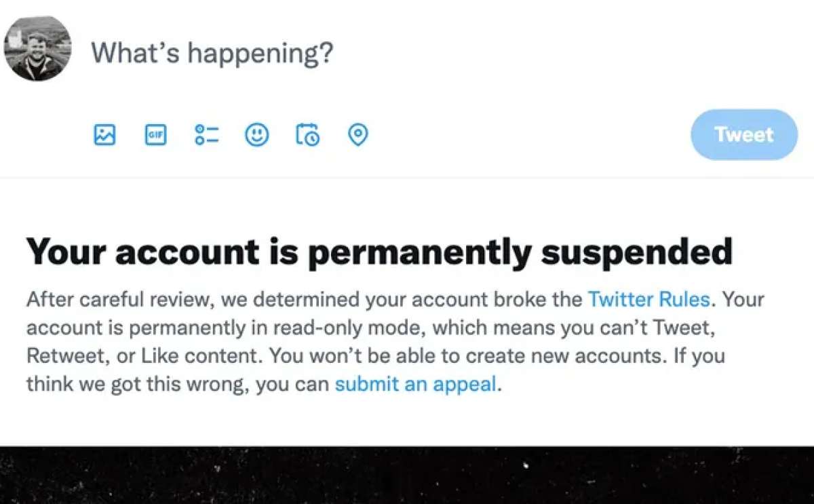
Task: Create a poll using the poll icon
Action: click(x=206, y=135)
